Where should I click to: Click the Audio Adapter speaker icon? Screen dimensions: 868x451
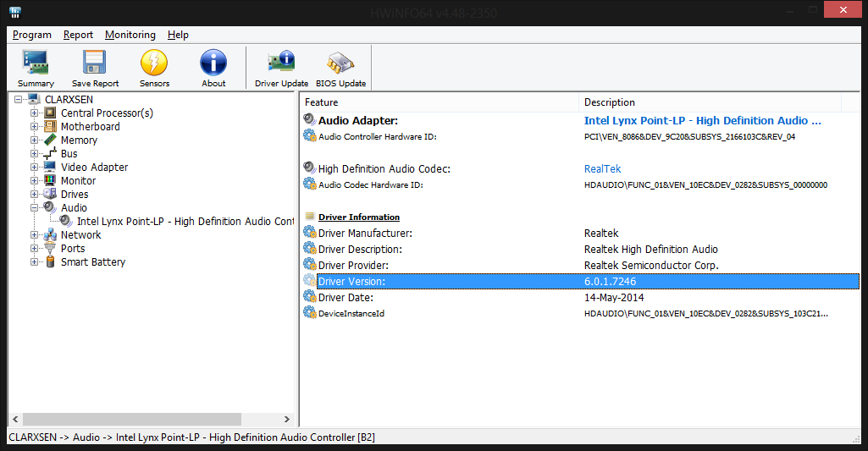309,119
